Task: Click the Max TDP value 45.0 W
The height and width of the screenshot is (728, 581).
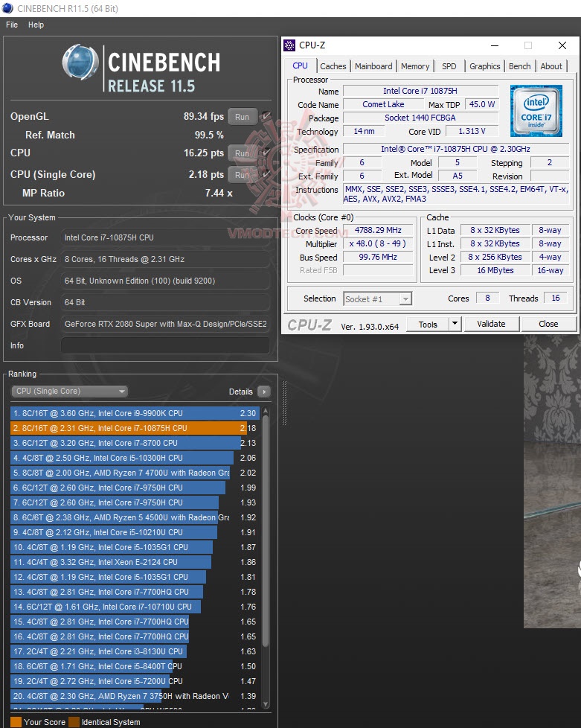Action: pos(482,104)
